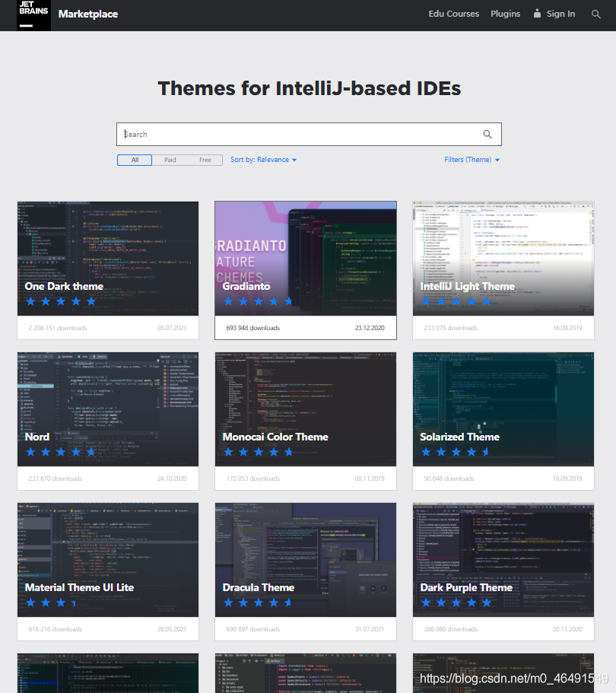The width and height of the screenshot is (616, 693).
Task: Click the date 18.09.2019
Action: click(x=567, y=478)
